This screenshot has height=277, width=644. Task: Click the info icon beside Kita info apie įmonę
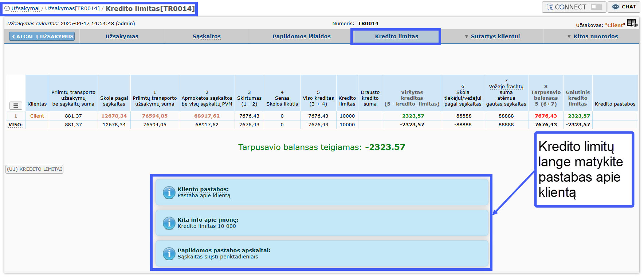(169, 223)
